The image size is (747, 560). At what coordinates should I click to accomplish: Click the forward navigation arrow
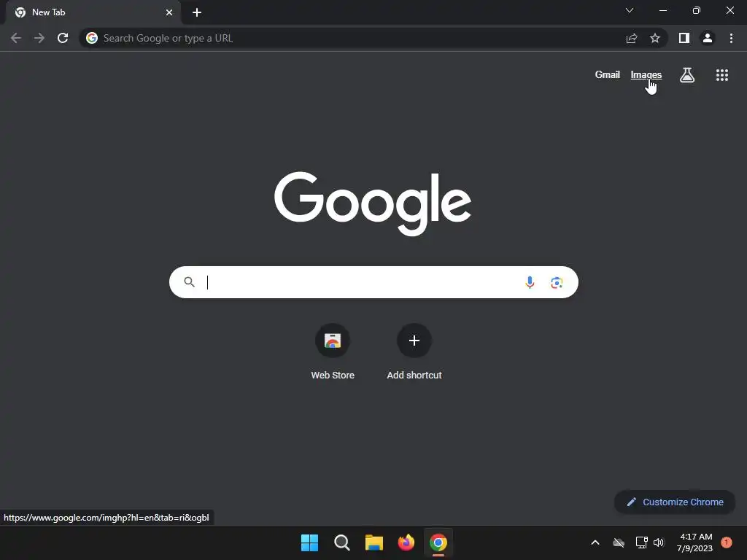pyautogui.click(x=39, y=38)
